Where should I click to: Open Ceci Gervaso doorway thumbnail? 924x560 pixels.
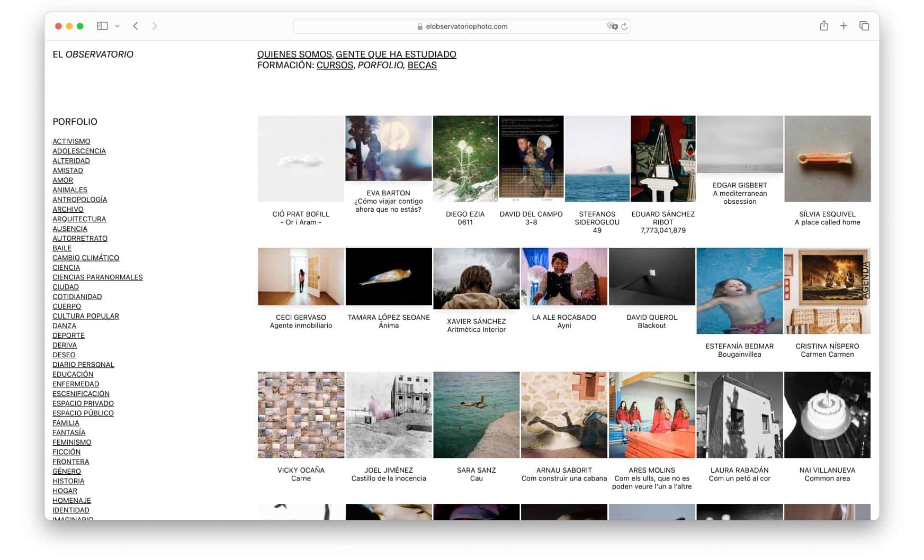tap(301, 276)
